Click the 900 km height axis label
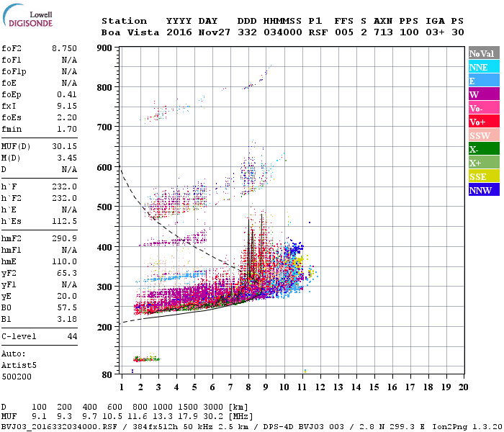This screenshot has width=504, height=432. [104, 48]
